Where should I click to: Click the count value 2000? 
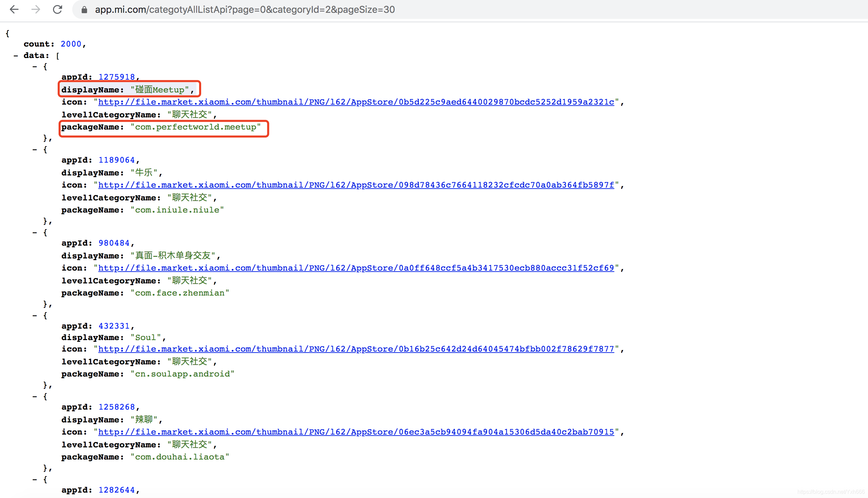click(71, 44)
